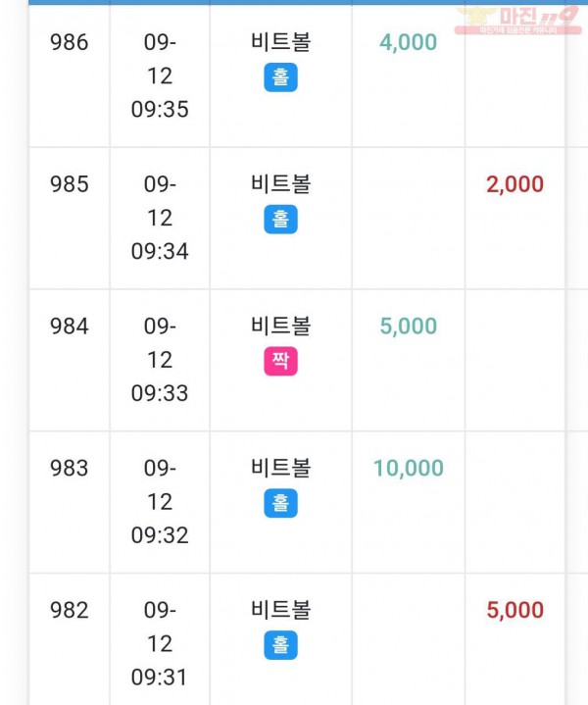Select round number 982

70,611
